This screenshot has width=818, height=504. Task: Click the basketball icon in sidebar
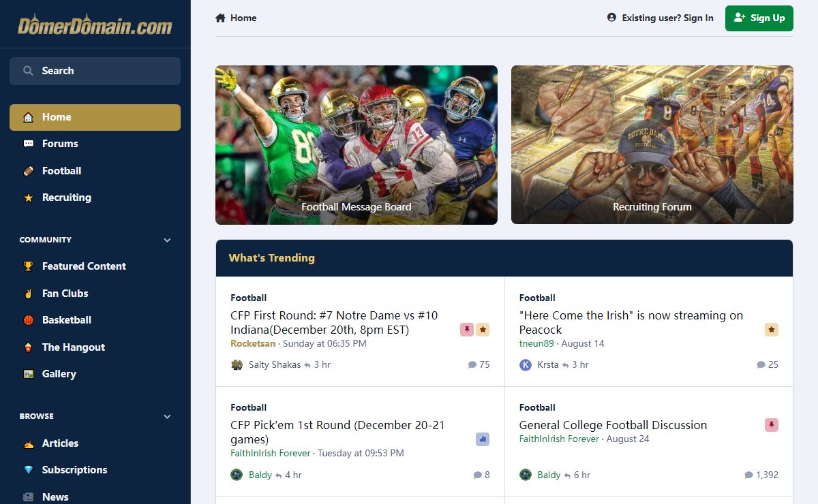click(28, 320)
